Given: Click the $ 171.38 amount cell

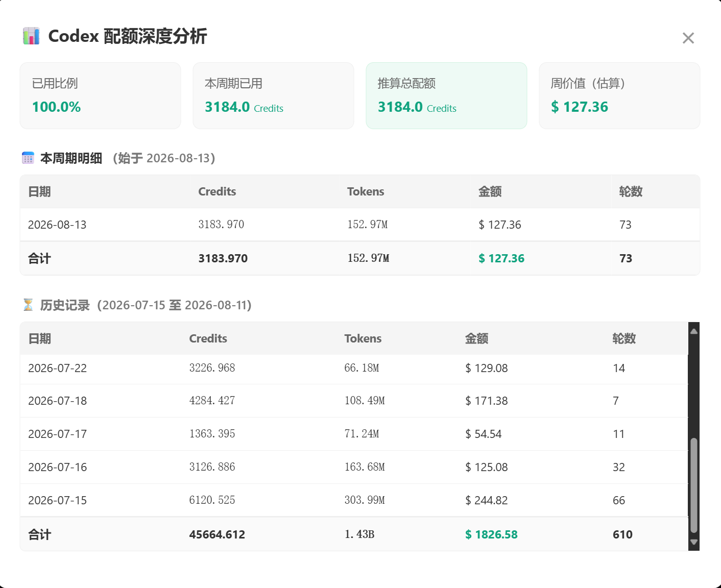Looking at the screenshot, I should 487,401.
